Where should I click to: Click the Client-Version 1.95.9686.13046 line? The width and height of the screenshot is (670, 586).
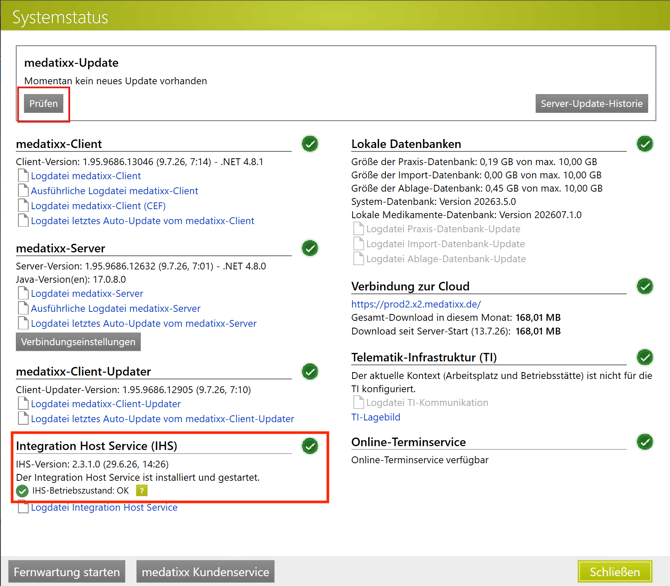(140, 162)
